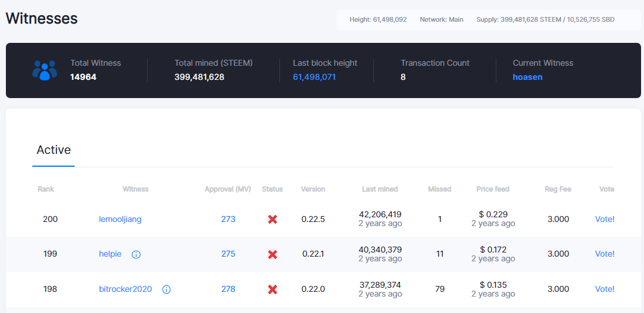The image size is (644, 313).
Task: Click the Witnesses page heading
Action: [42, 18]
